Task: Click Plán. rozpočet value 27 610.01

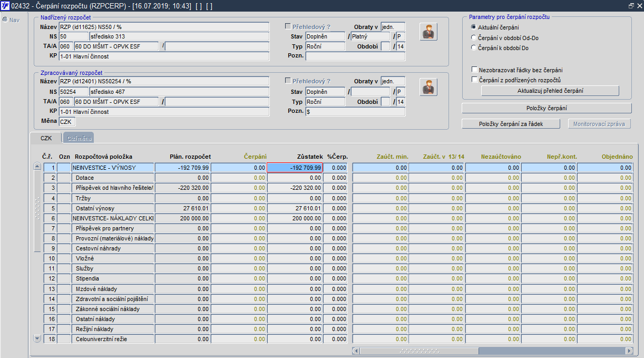Action: (x=183, y=208)
